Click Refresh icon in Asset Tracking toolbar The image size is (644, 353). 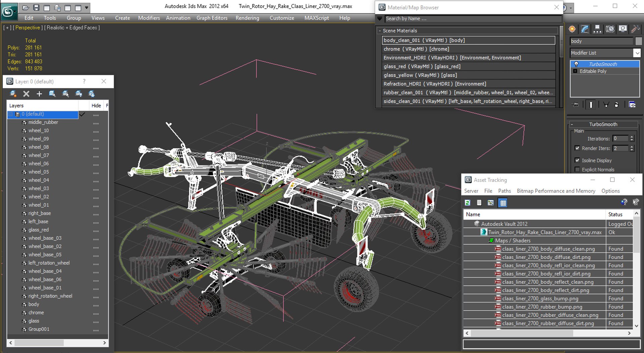coord(468,203)
